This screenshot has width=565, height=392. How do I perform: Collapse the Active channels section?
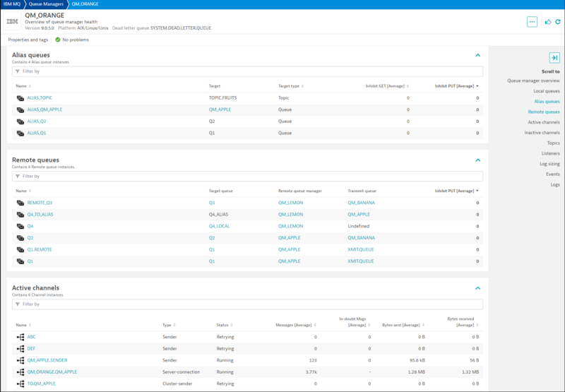[x=477, y=288]
